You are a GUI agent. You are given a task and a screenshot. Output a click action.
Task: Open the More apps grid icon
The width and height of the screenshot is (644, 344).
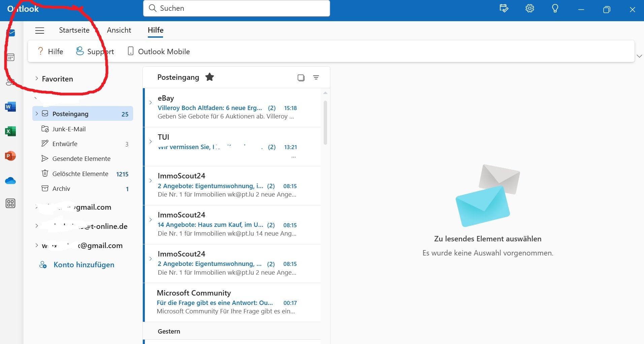(10, 203)
